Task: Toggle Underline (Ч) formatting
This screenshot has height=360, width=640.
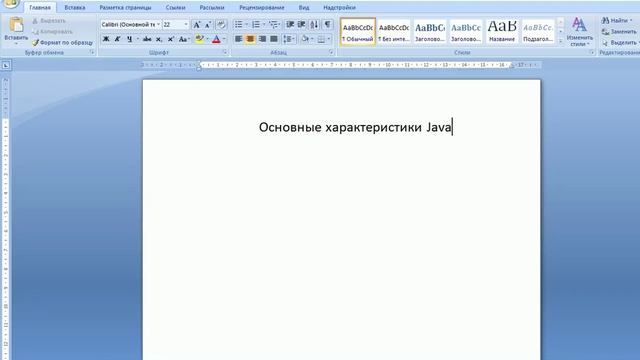Action: click(129, 39)
